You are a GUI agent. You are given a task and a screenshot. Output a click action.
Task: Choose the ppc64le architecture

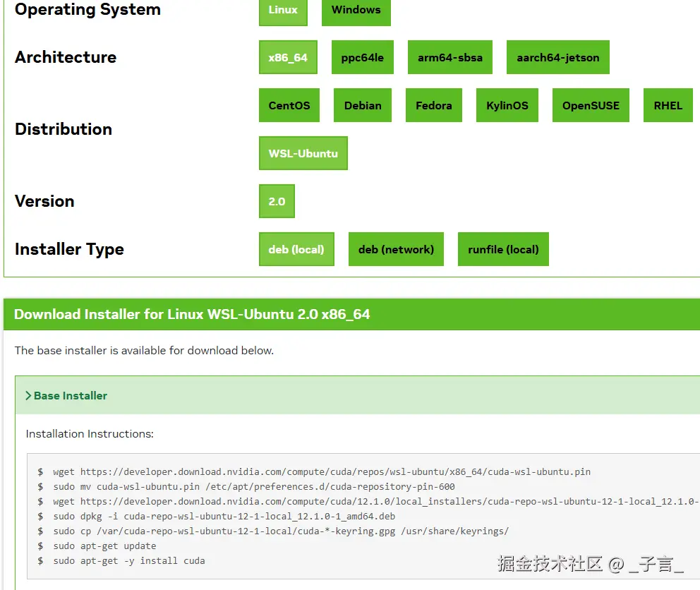point(363,57)
